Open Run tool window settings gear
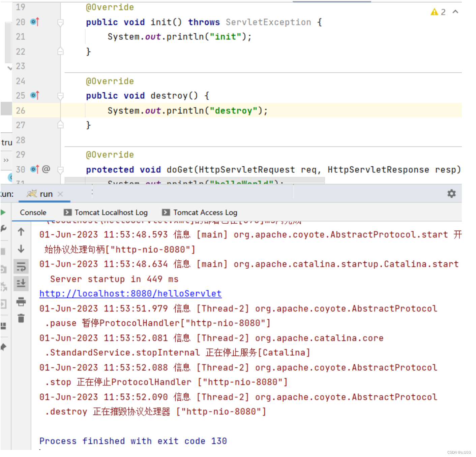The image size is (476, 457). click(x=451, y=194)
